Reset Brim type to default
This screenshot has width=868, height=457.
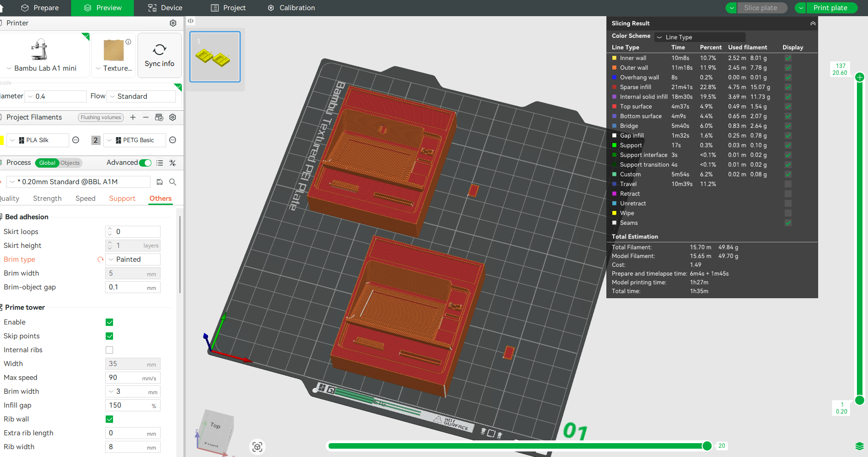[100, 259]
